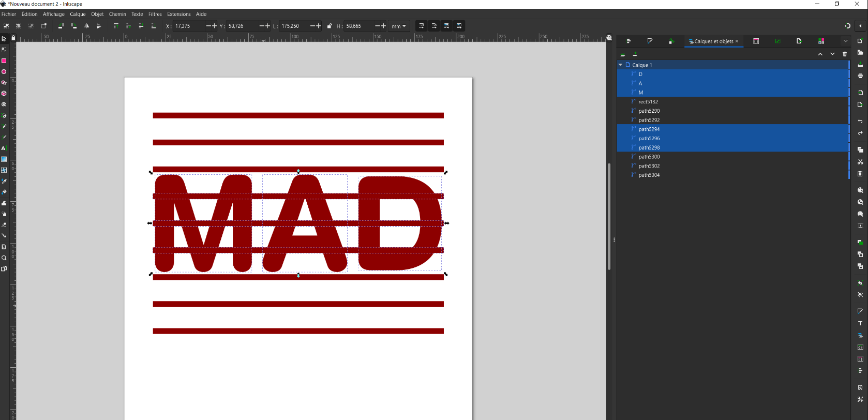Image resolution: width=868 pixels, height=420 pixels.
Task: Open the Édition menu
Action: (x=29, y=14)
